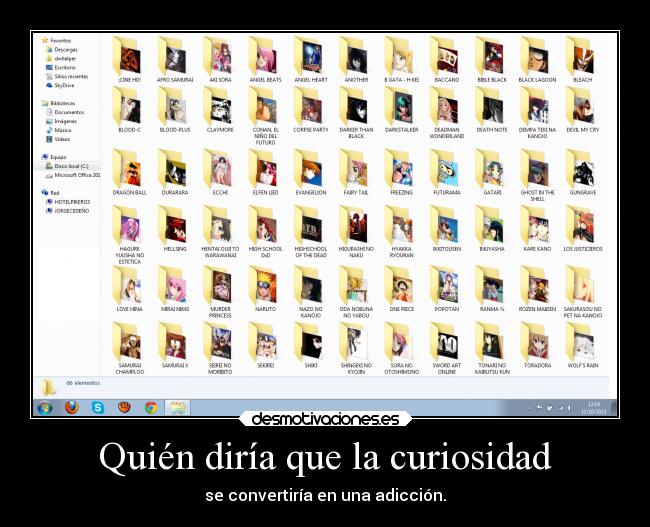Select the TORADORA folder
The image size is (650, 527).
click(537, 346)
